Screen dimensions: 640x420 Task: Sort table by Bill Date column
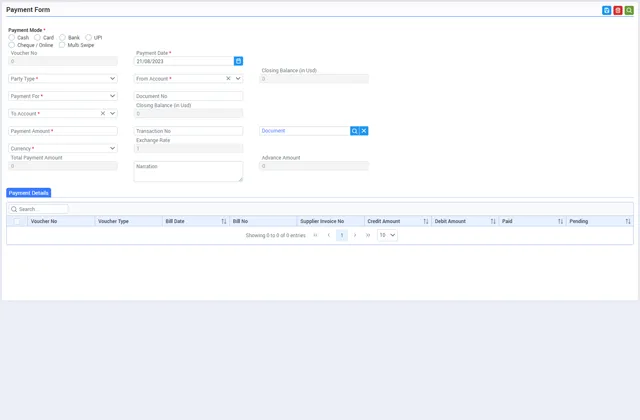[223, 221]
